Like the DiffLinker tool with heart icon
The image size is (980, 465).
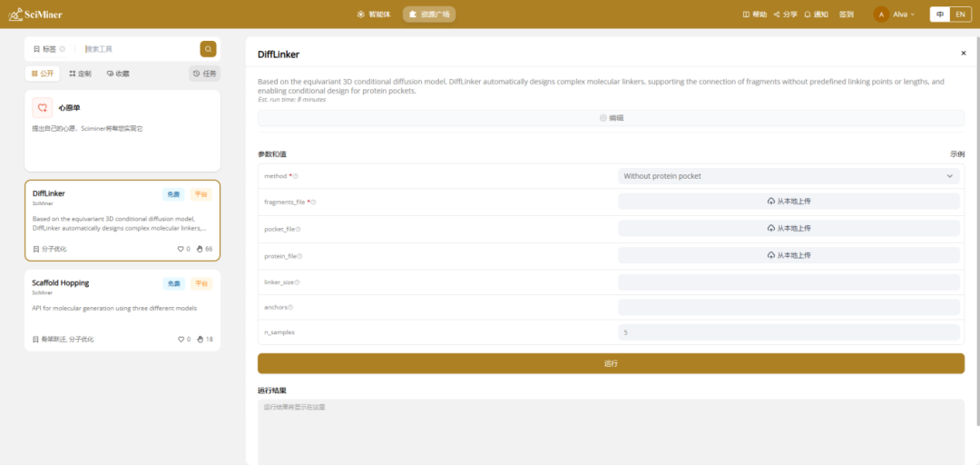181,249
